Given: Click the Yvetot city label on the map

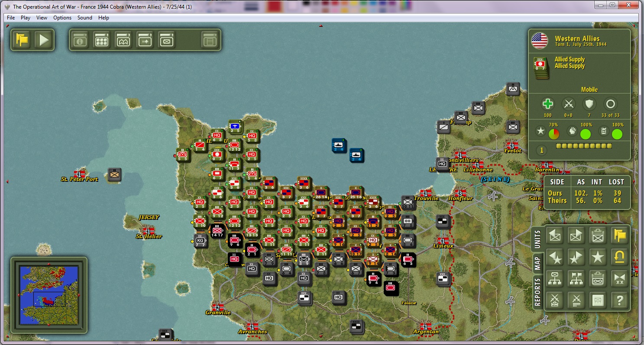Looking at the screenshot, I should tap(512, 151).
